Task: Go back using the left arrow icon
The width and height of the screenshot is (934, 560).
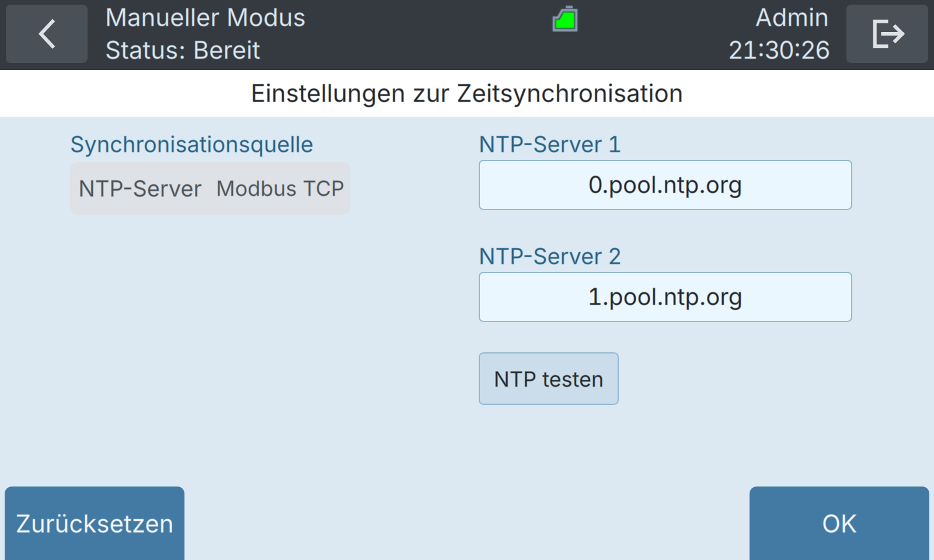Action: pos(47,34)
